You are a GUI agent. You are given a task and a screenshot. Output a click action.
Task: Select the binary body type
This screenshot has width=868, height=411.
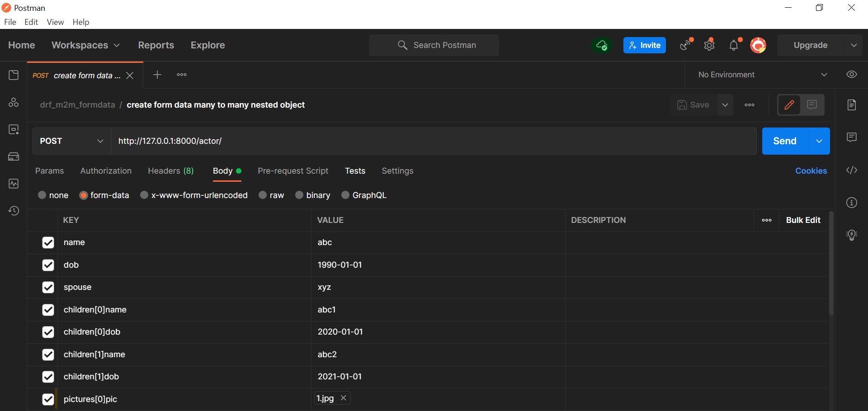click(299, 195)
